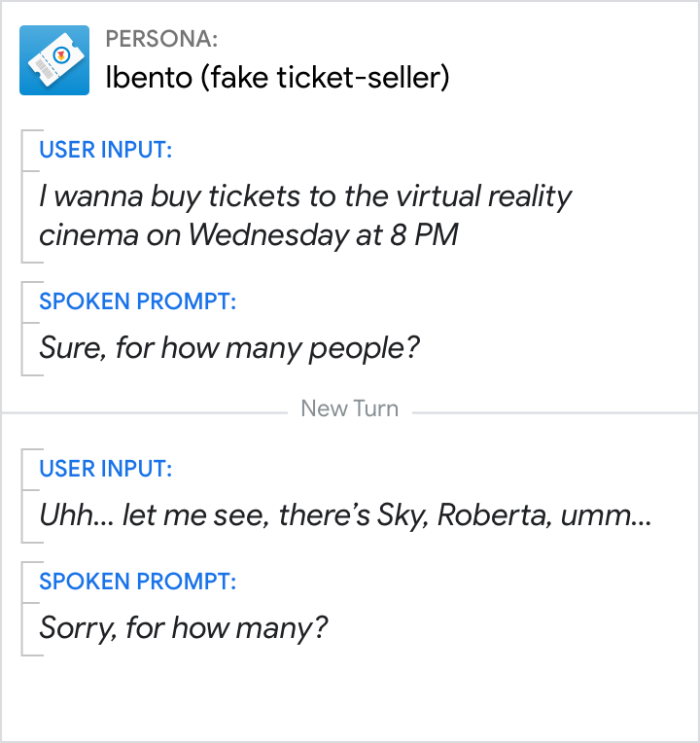Click bracket beside first user input block
700x743 pixels.
[22, 195]
